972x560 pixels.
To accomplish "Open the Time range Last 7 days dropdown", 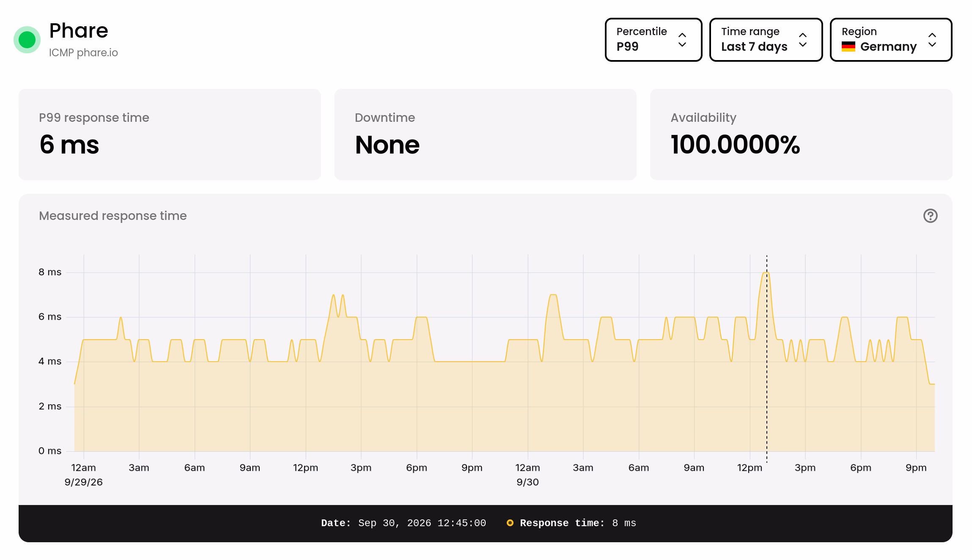I will coord(766,40).
